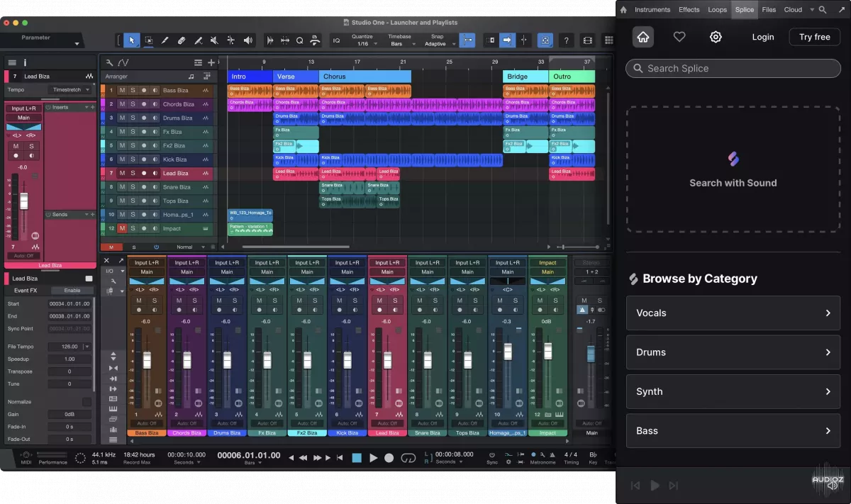Start playback with the Play button
This screenshot has height=504, width=851.
(x=373, y=458)
